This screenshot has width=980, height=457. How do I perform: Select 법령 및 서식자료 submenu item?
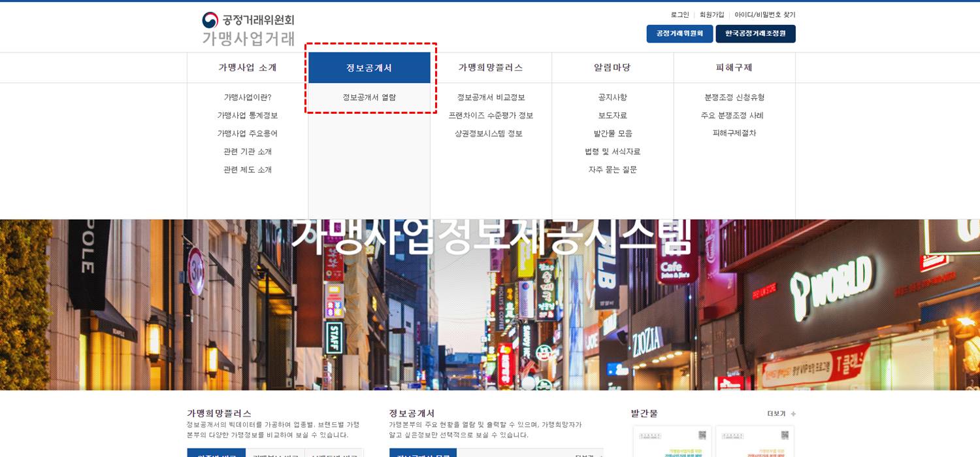612,152
